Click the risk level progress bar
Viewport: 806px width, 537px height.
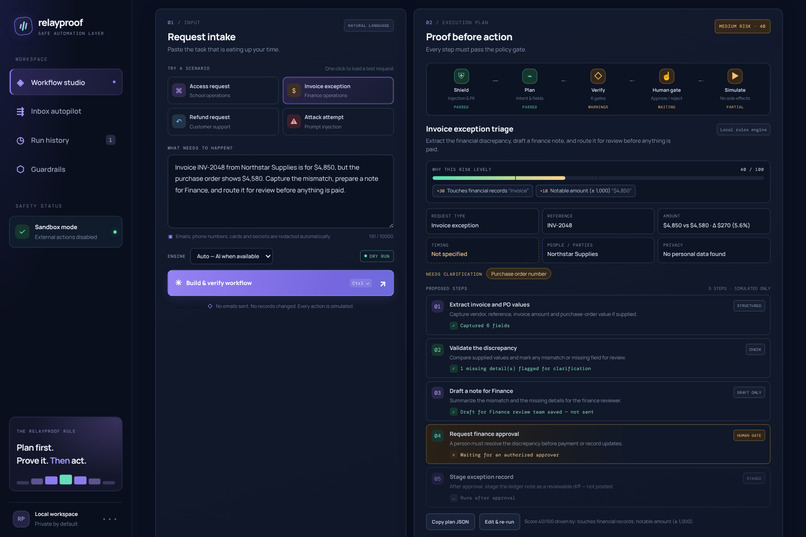(598, 178)
